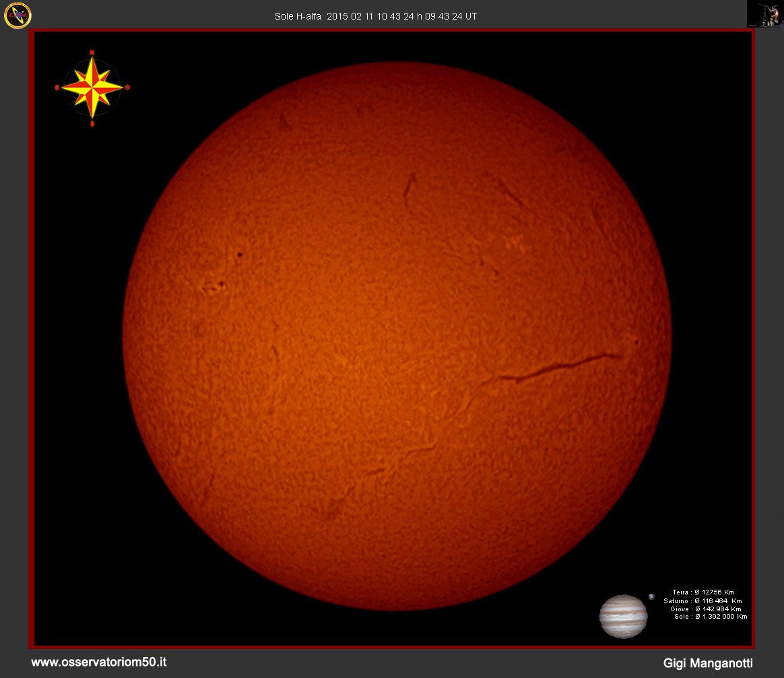Click the N letter above the compass
Image resolution: width=784 pixels, height=678 pixels.
[x=92, y=52]
